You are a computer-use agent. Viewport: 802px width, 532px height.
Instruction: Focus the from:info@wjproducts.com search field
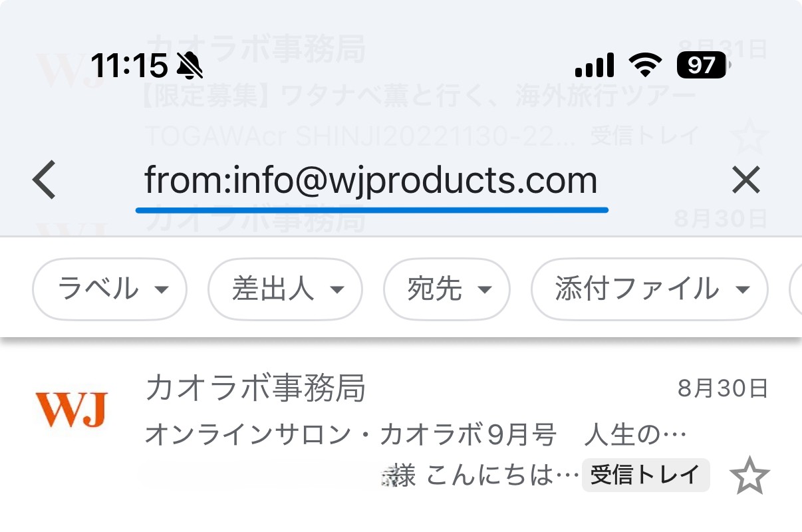(370, 181)
